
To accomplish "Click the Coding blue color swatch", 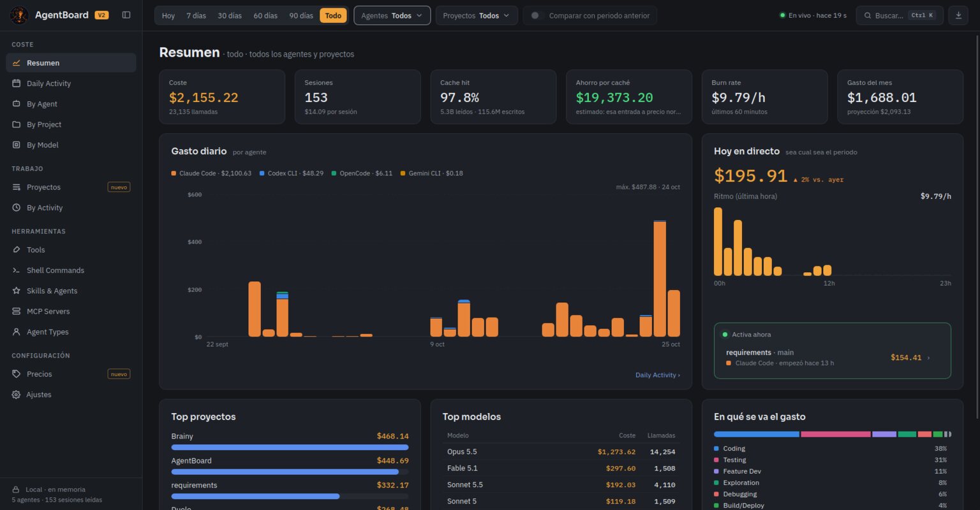I will (716, 449).
